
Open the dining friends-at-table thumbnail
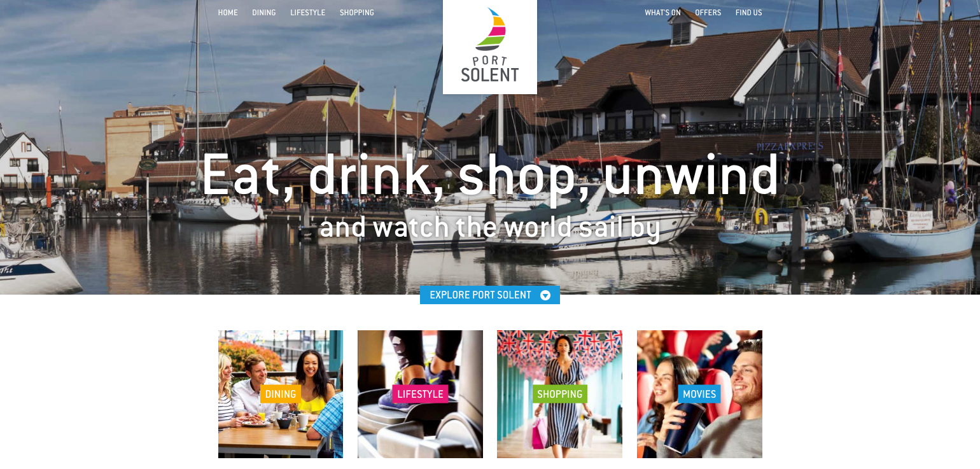click(x=281, y=394)
